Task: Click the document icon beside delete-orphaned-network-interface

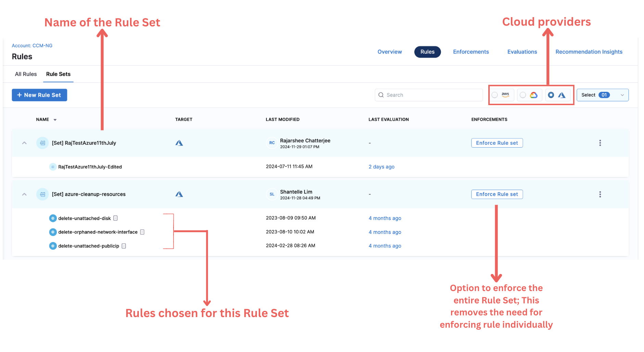Action: coord(142,232)
